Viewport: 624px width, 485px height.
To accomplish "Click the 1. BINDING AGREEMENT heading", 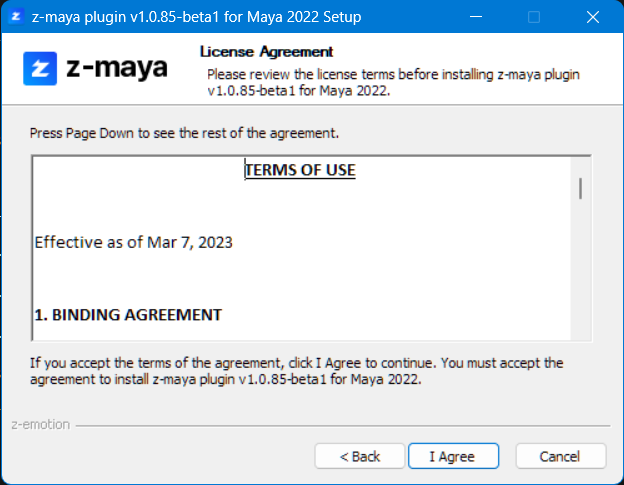I will tap(128, 314).
